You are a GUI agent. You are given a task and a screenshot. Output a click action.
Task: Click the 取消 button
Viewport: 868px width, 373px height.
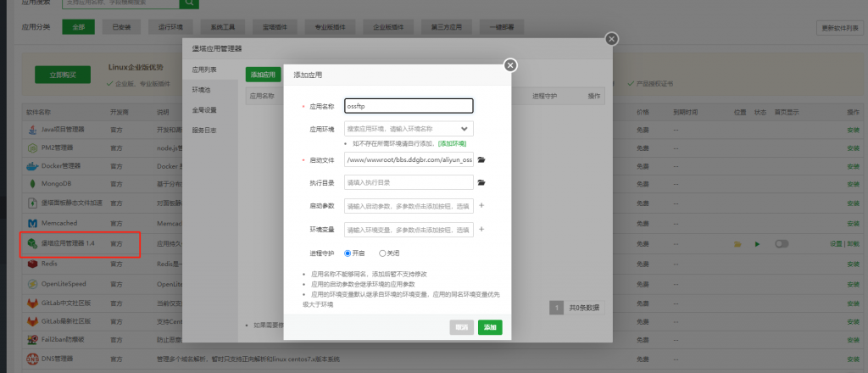pos(462,327)
